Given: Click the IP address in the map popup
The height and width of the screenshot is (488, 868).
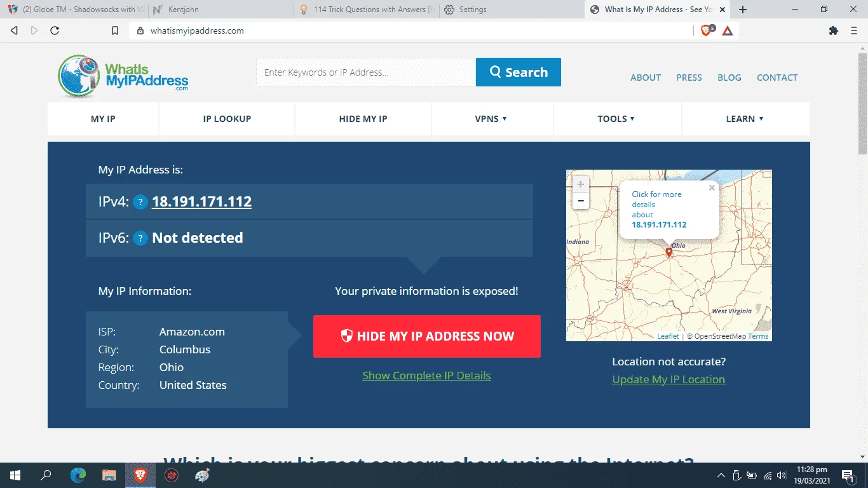Looking at the screenshot, I should tap(659, 225).
